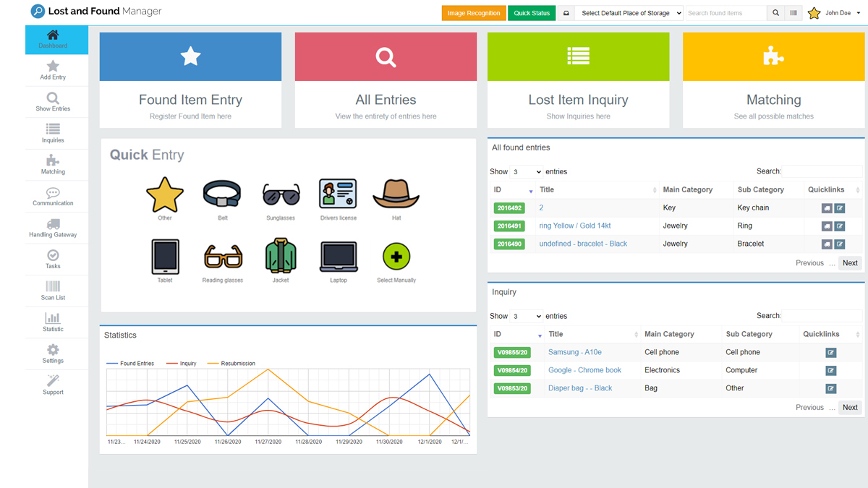Click the Image Recognition button

coord(473,13)
